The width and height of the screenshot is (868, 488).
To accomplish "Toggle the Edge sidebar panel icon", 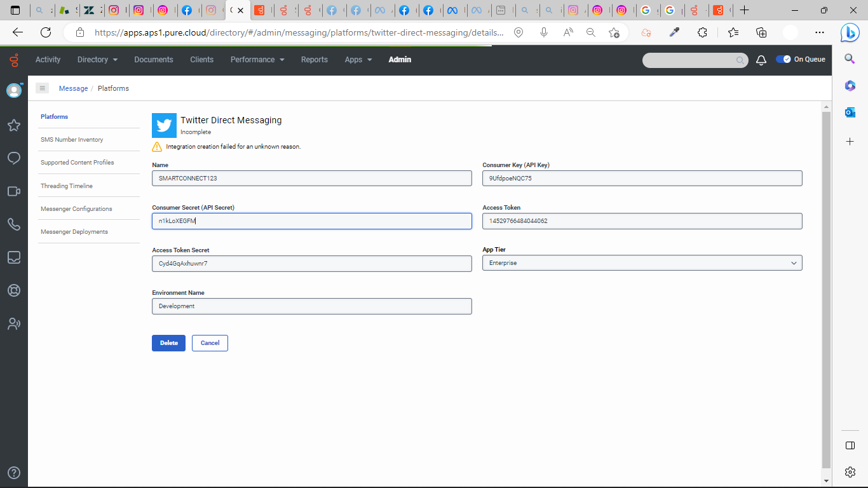I will coord(850,445).
